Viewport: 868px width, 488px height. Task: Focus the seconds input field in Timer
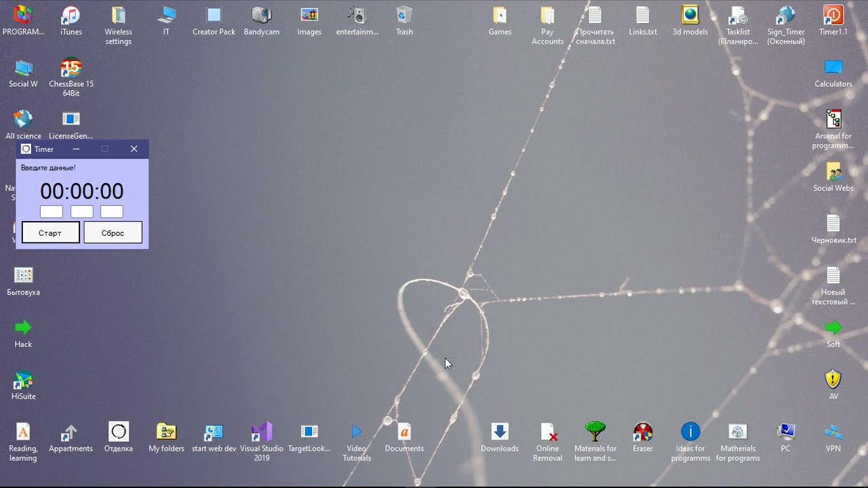pos(112,211)
